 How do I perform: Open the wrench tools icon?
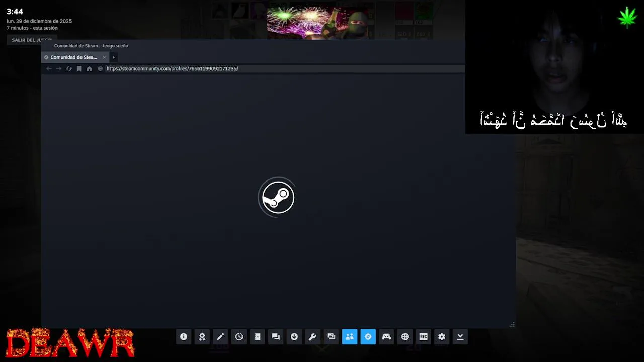click(312, 337)
